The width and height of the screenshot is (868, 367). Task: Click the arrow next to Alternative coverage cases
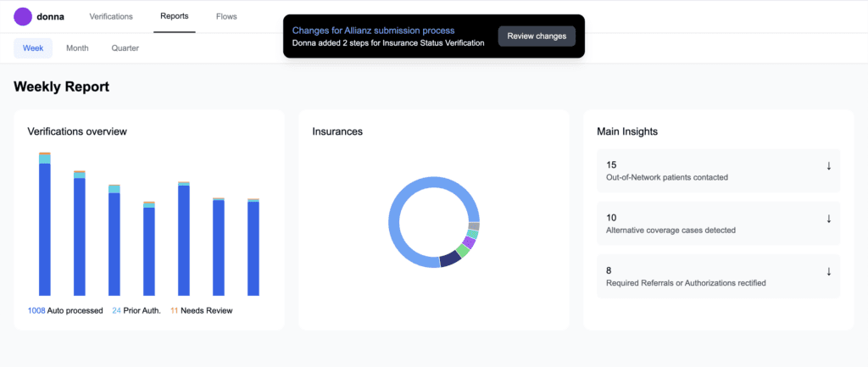[x=828, y=218]
